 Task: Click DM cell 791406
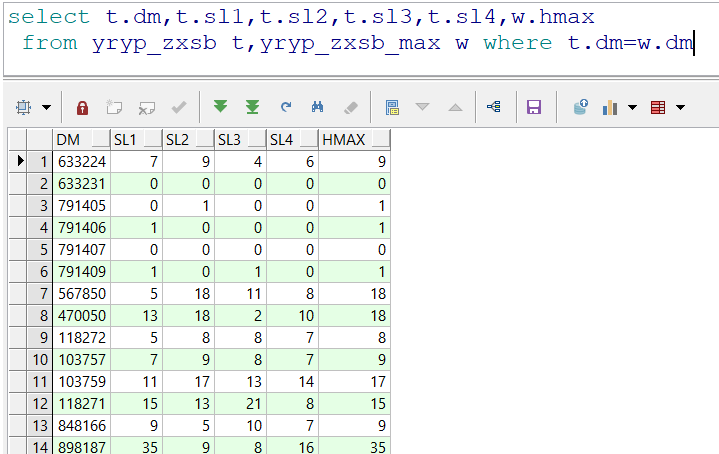(x=82, y=227)
